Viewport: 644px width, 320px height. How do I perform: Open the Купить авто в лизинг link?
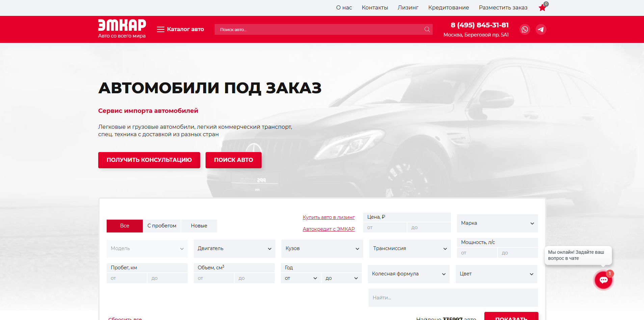pyautogui.click(x=328, y=217)
